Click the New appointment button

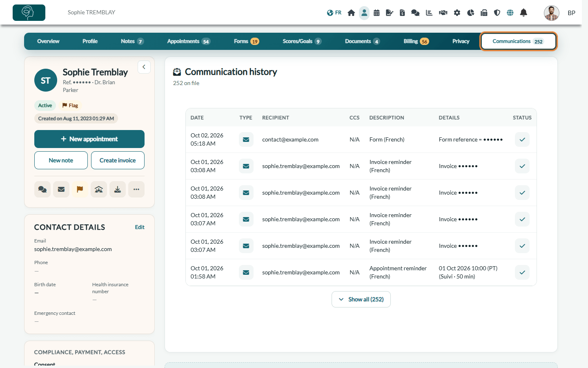point(89,139)
